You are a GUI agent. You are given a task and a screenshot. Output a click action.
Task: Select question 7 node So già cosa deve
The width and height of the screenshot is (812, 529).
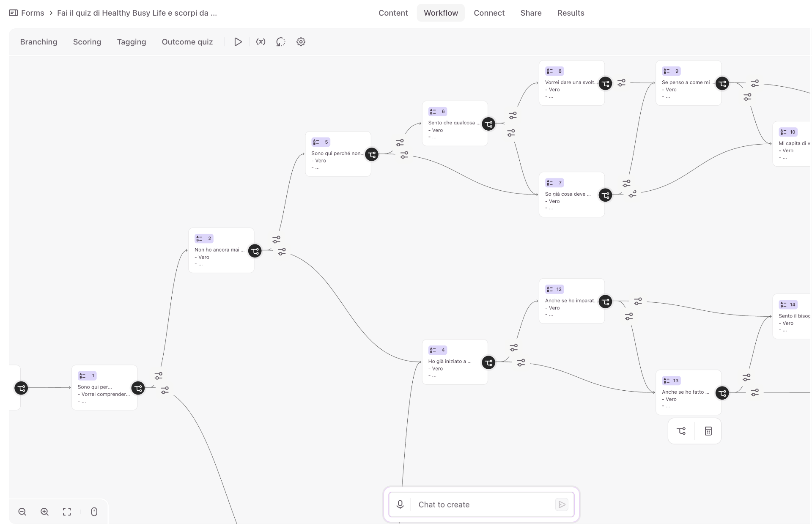(571, 195)
